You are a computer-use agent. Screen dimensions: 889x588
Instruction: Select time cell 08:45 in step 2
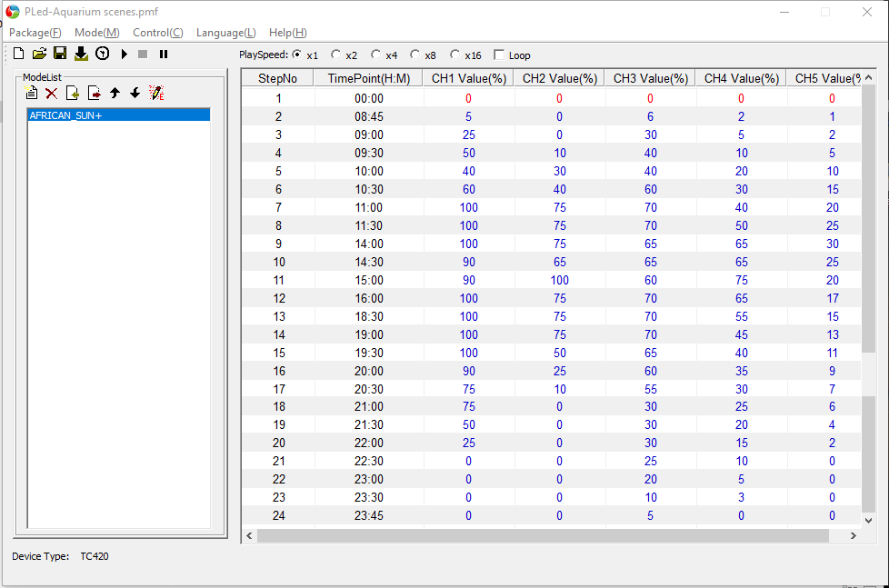tap(368, 117)
